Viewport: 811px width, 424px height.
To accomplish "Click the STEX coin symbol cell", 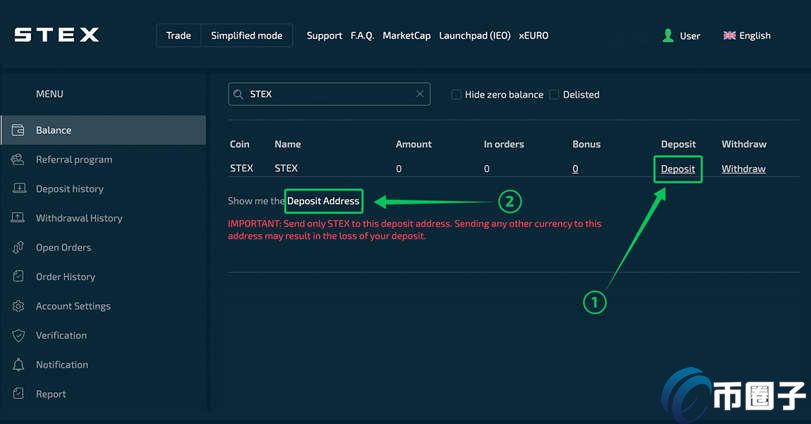I will pyautogui.click(x=242, y=168).
